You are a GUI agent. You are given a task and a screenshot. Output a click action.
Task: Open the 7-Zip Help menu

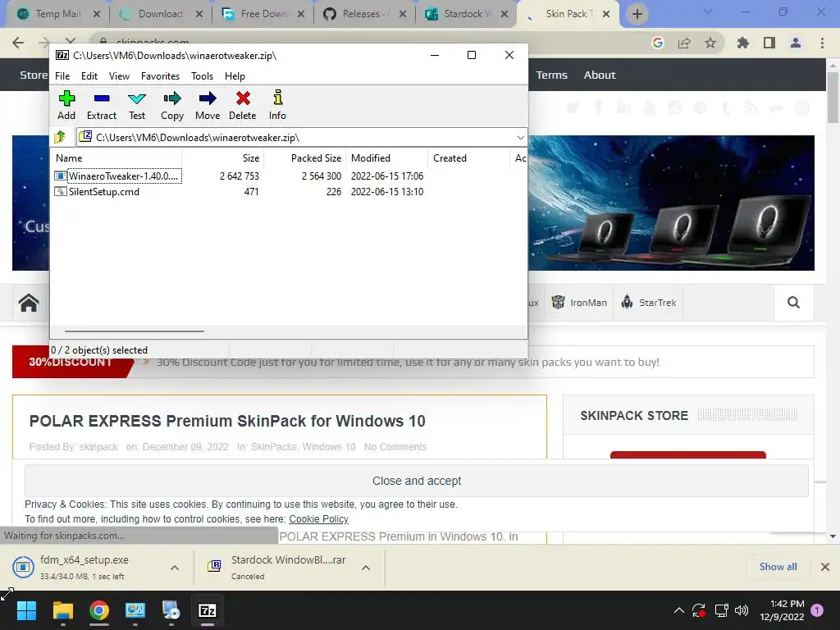tap(235, 76)
